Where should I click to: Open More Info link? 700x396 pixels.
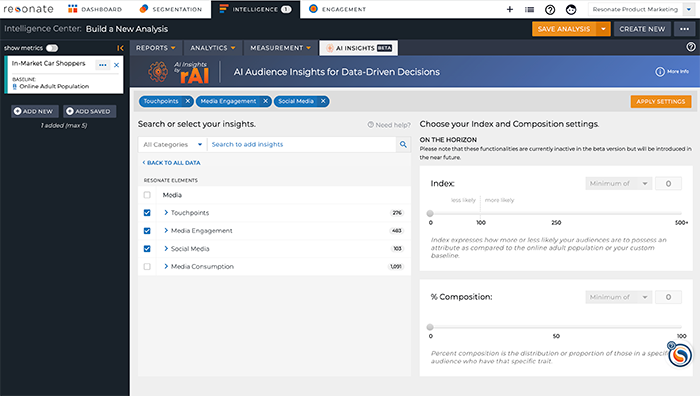(672, 71)
